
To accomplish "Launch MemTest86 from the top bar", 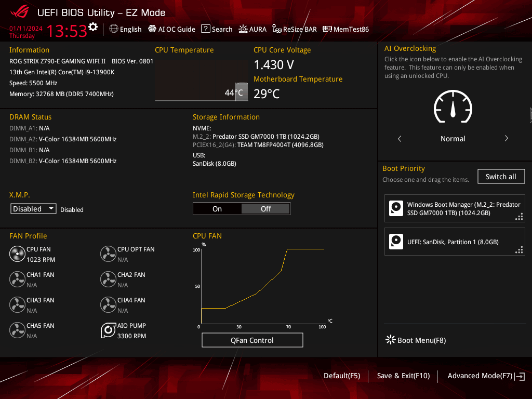I will (x=345, y=29).
